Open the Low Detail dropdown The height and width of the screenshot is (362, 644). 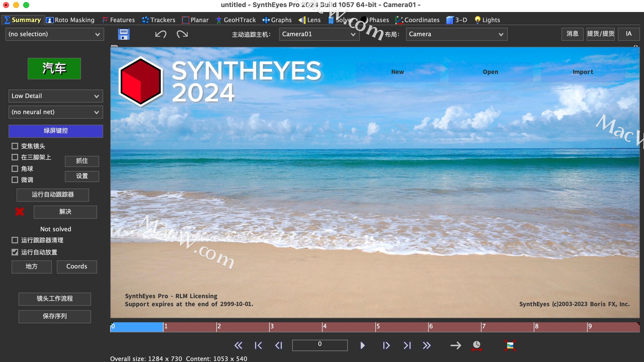pyautogui.click(x=56, y=96)
